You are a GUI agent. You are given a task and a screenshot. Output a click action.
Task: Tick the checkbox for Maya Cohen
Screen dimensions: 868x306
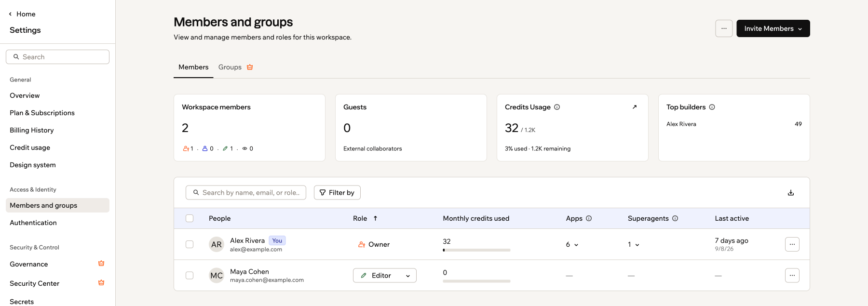pyautogui.click(x=190, y=276)
